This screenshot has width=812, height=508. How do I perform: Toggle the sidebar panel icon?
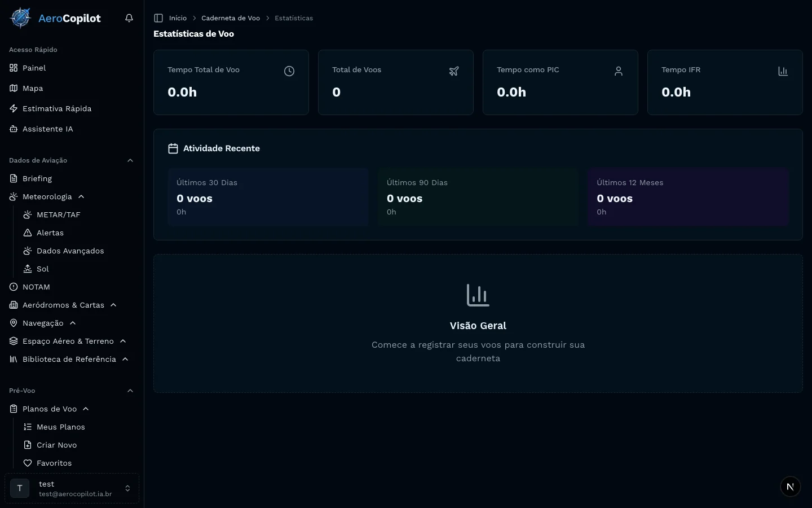click(158, 18)
